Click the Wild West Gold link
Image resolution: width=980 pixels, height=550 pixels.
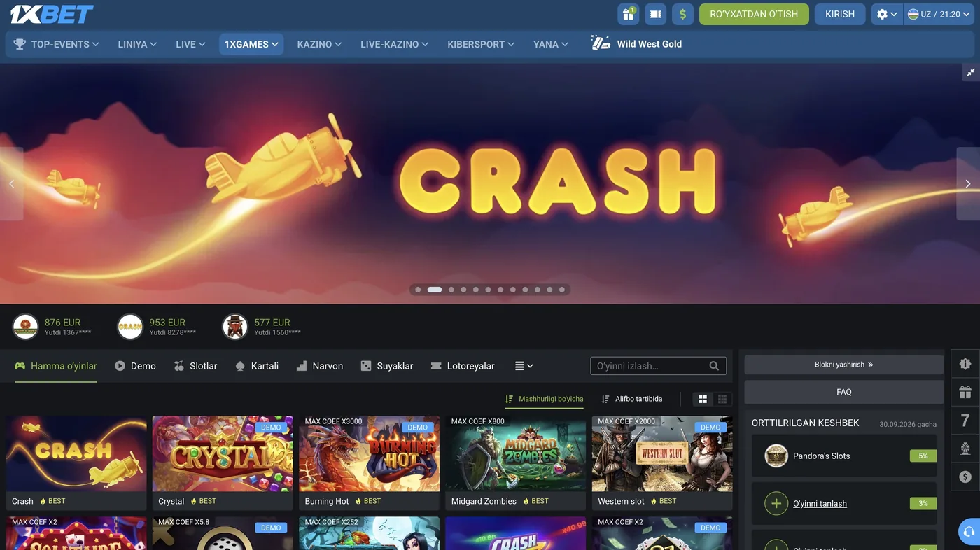click(636, 43)
